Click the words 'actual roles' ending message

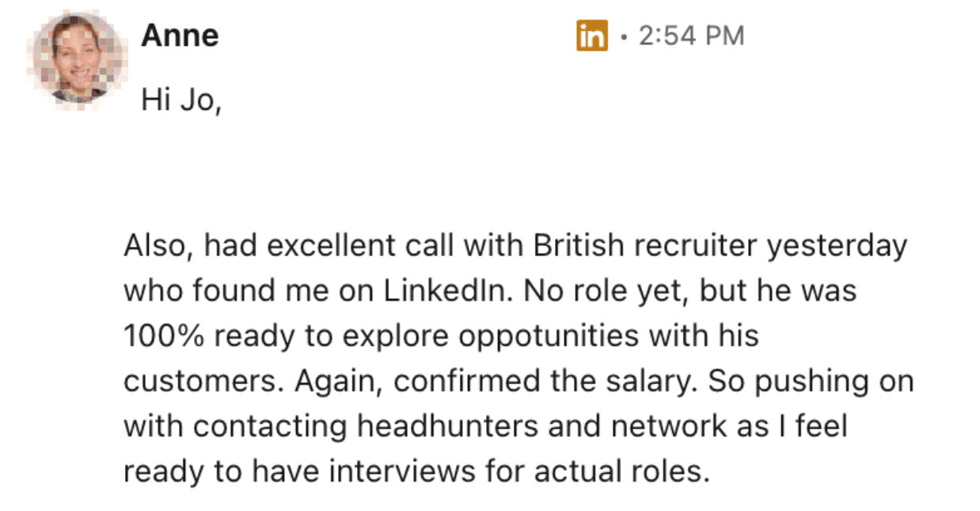click(620, 472)
